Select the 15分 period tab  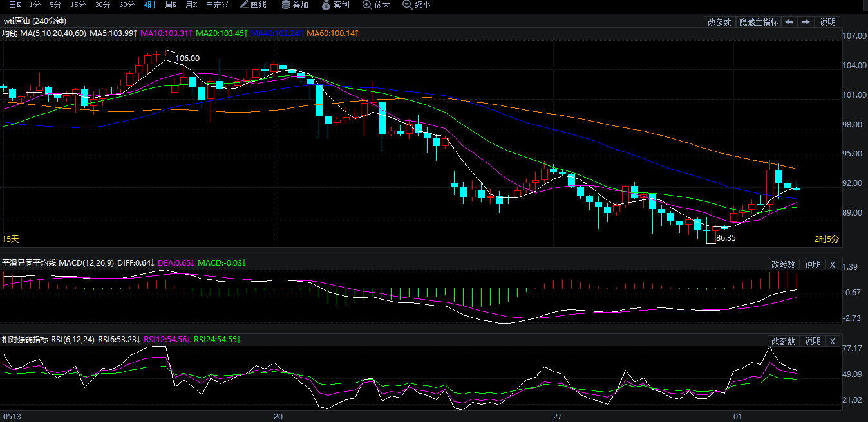coord(78,5)
